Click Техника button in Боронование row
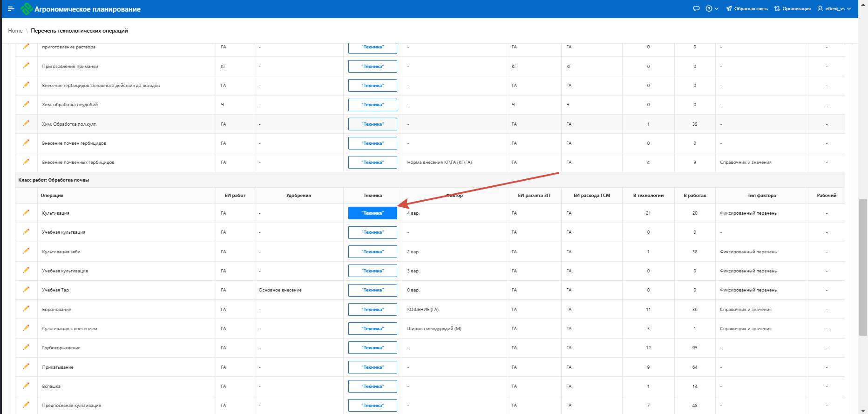The height and width of the screenshot is (414, 868). (373, 310)
